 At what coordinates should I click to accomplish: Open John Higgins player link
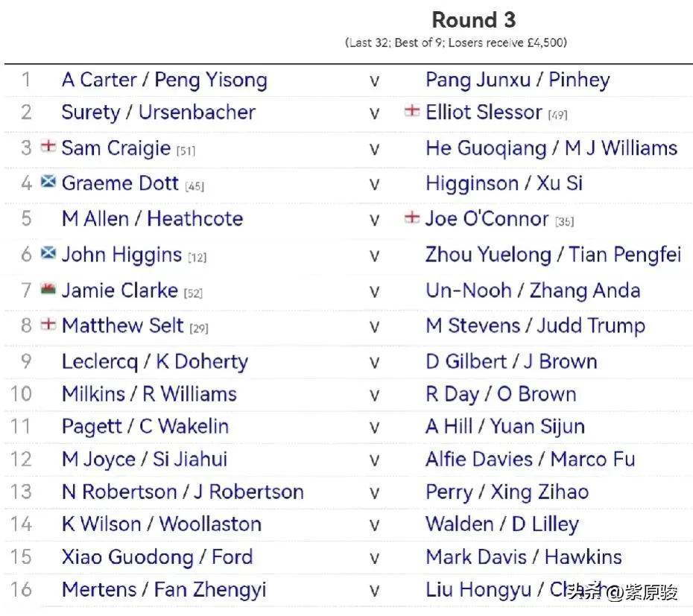[122, 255]
